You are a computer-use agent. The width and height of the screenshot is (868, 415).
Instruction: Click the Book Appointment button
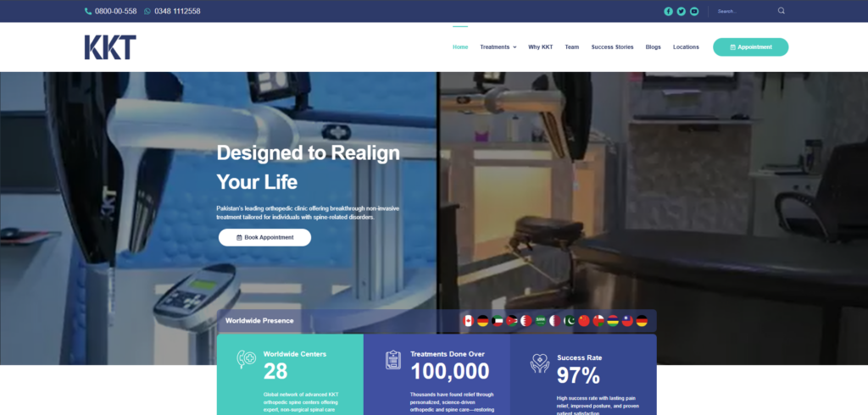tap(264, 237)
